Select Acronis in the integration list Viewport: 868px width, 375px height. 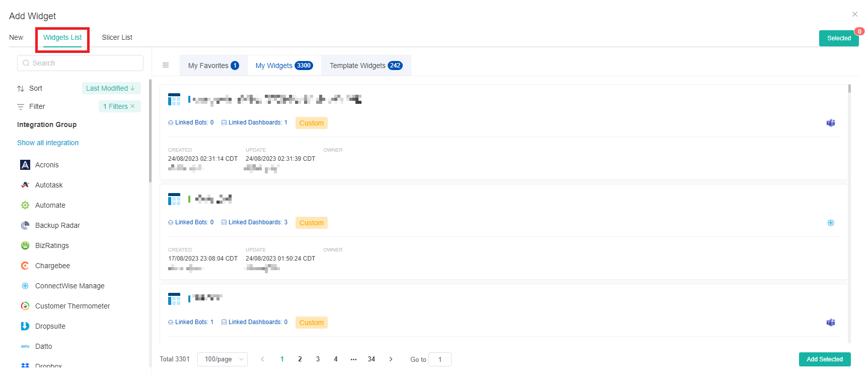(x=47, y=165)
